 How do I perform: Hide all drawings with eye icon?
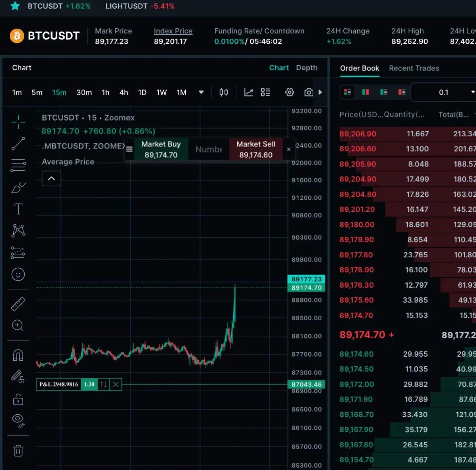coord(18,420)
